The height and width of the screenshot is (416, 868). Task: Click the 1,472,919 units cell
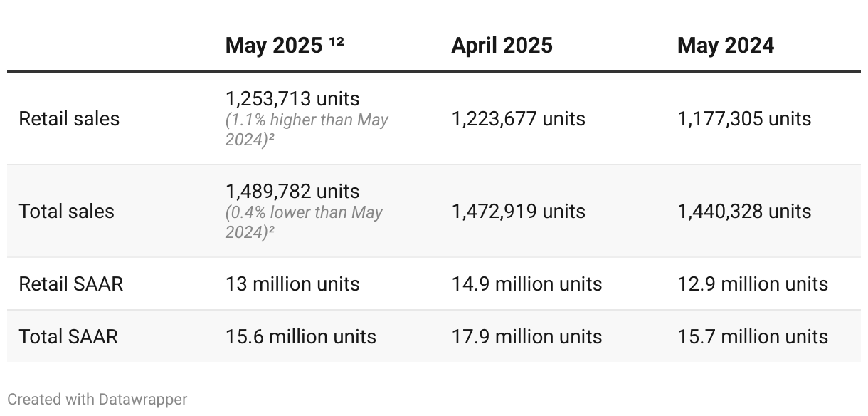point(519,212)
